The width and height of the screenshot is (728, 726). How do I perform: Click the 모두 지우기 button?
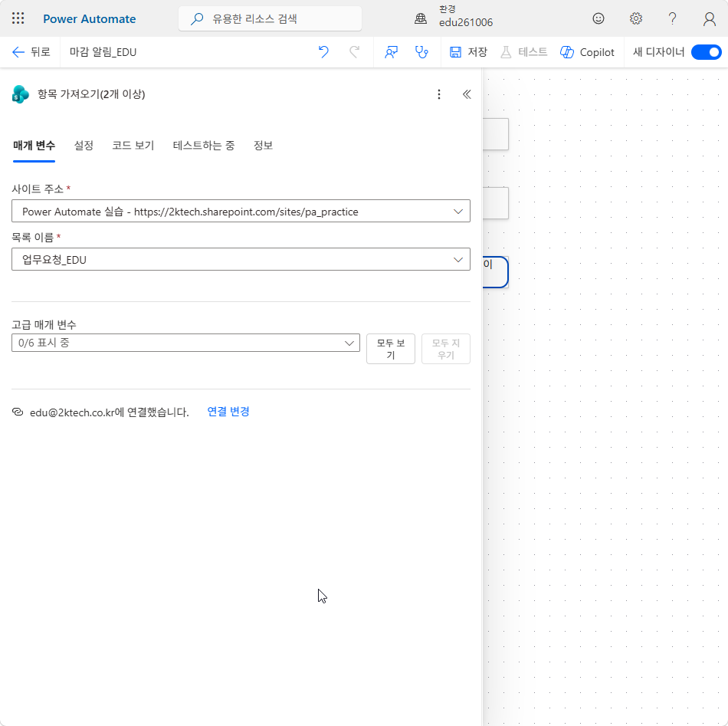click(446, 349)
